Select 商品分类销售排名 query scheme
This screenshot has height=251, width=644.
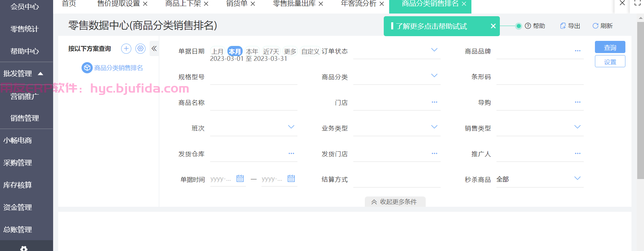point(118,68)
